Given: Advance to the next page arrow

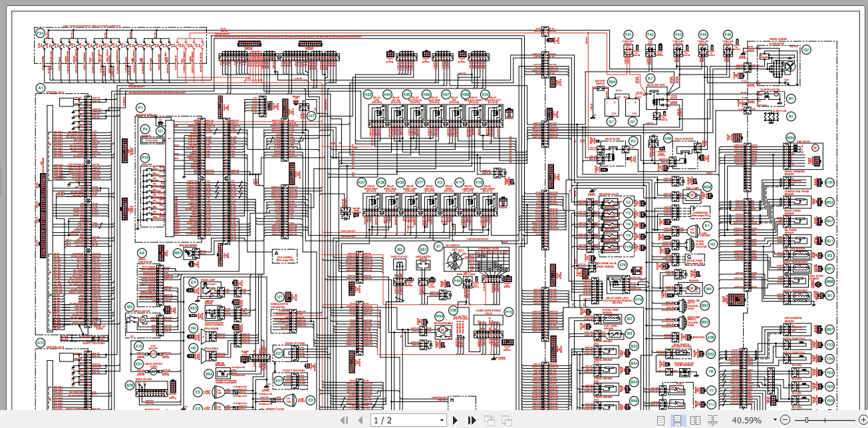Looking at the screenshot, I should click(x=456, y=420).
